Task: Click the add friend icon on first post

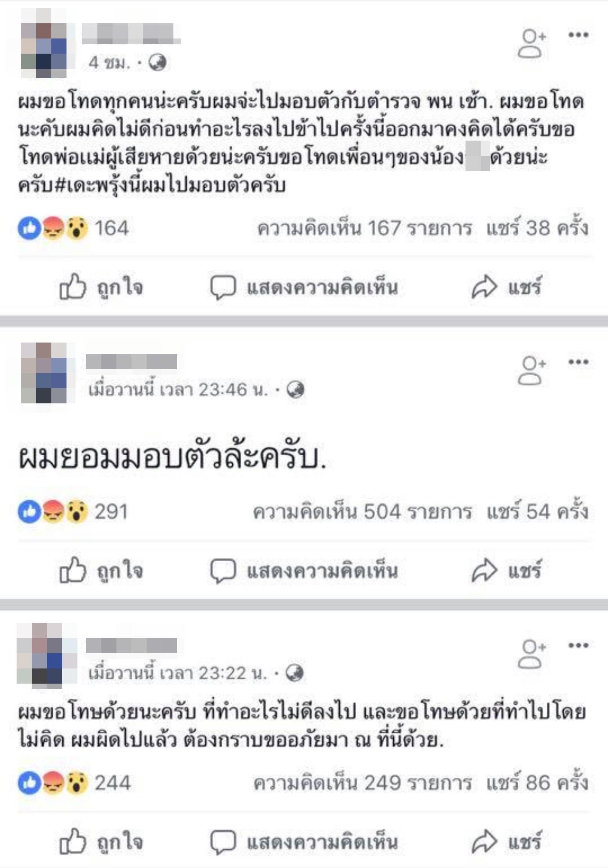Action: click(x=532, y=43)
